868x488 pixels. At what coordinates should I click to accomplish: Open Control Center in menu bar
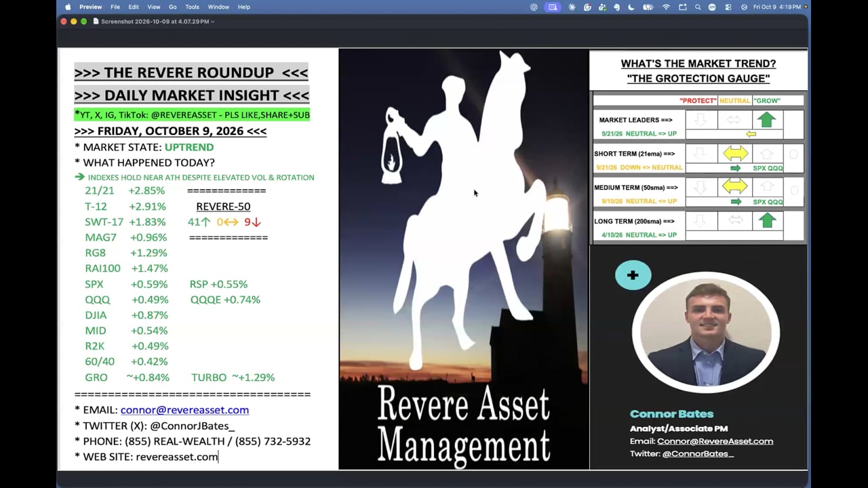(728, 7)
